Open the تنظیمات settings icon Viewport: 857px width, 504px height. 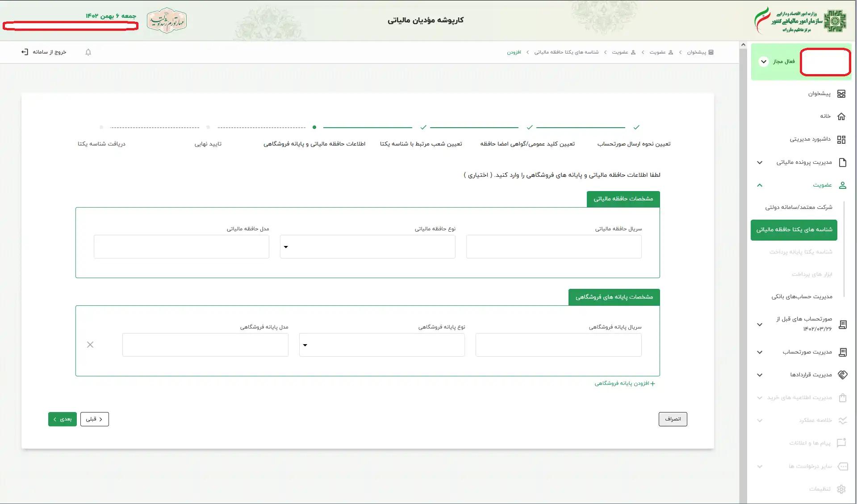click(x=842, y=488)
